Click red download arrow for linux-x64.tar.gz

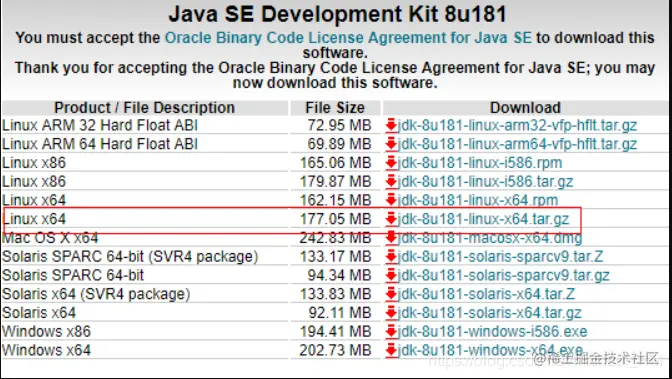391,219
